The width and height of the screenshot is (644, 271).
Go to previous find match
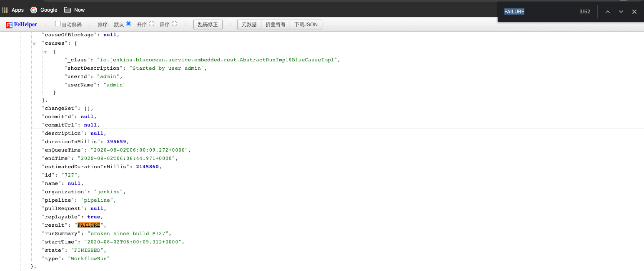(x=608, y=12)
